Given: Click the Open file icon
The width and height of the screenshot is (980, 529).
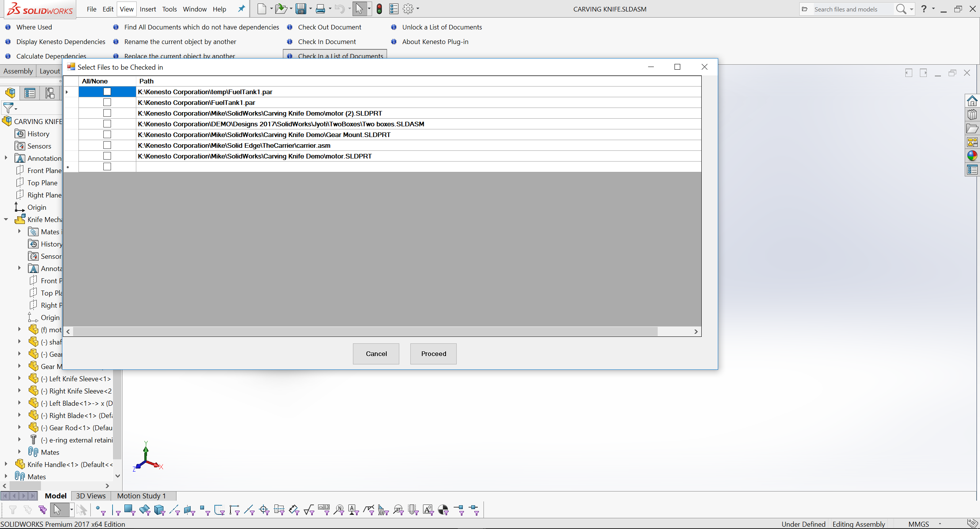Looking at the screenshot, I should tap(281, 9).
